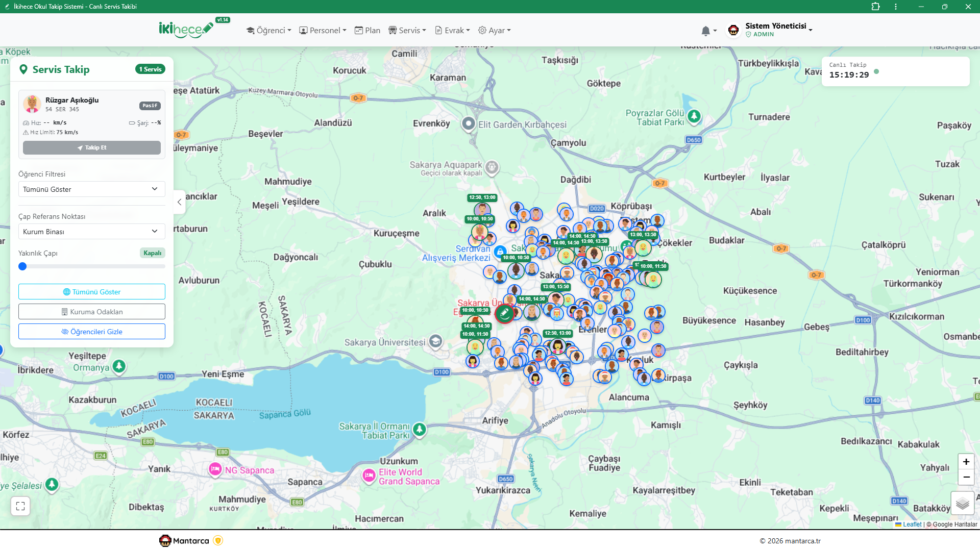Click student marker labeled 12:50, 13:00 at top
Image resolution: width=980 pixels, height=551 pixels.
pos(482,209)
